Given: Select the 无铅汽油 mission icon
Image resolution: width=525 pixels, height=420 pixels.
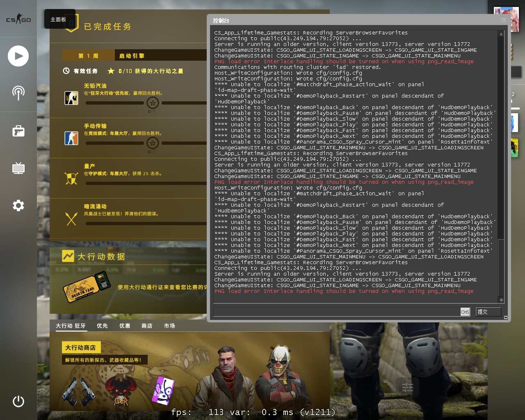Looking at the screenshot, I should pos(71,98).
